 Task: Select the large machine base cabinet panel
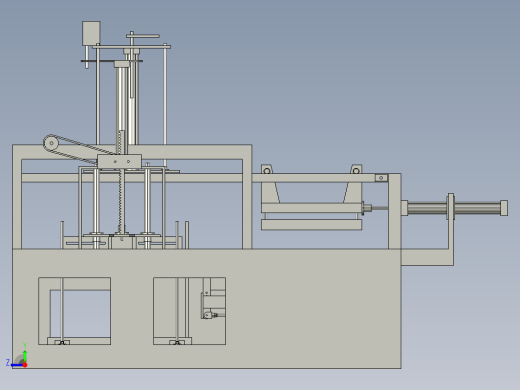pyautogui.click(x=207, y=308)
